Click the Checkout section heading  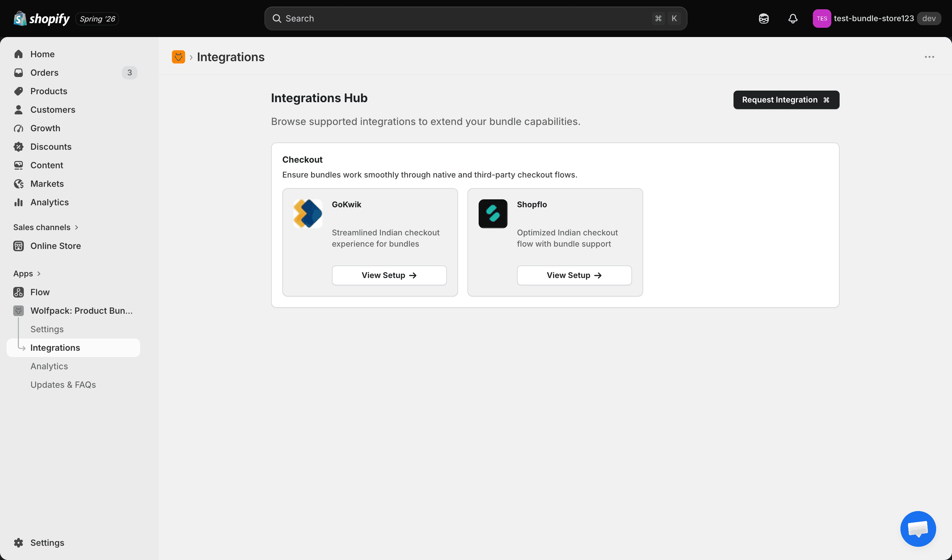point(302,159)
